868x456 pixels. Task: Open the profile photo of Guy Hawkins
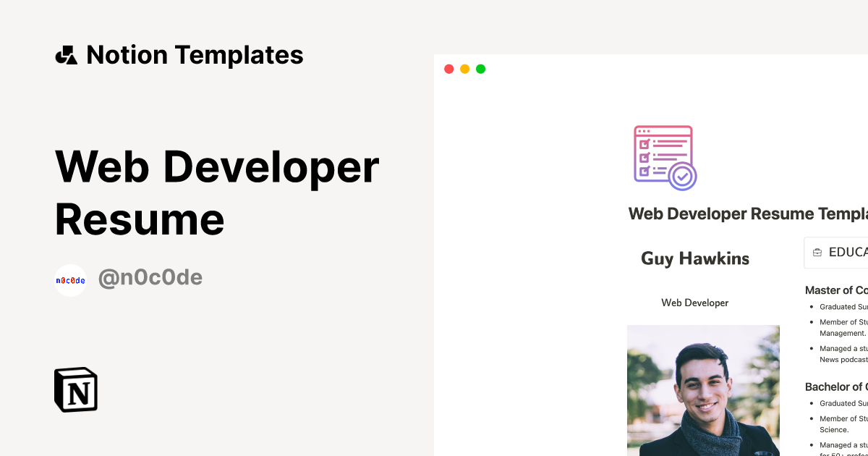[703, 390]
